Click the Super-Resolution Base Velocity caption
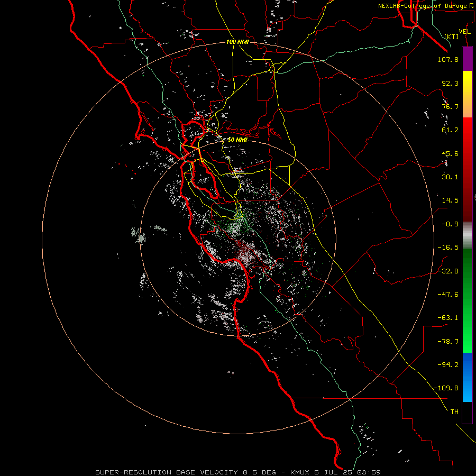 coord(238,472)
